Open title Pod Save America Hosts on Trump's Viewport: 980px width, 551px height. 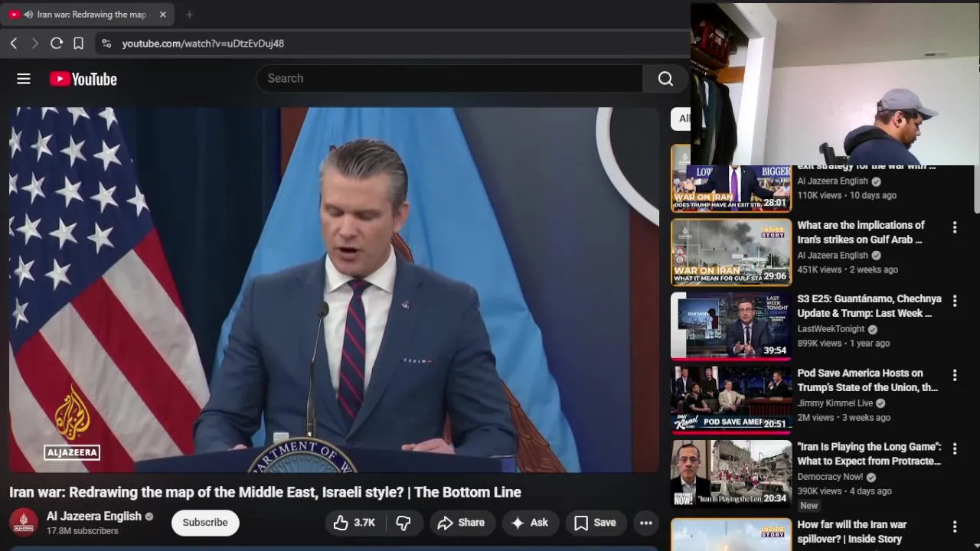point(867,380)
